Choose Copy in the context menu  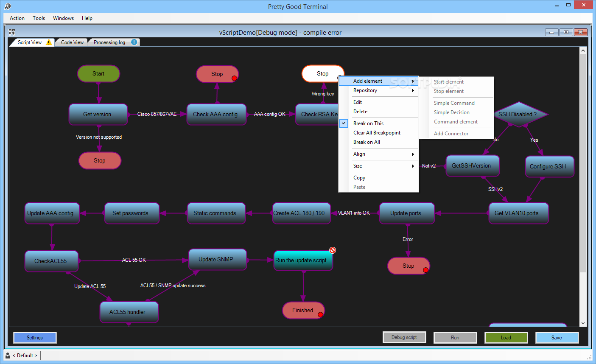point(378,178)
